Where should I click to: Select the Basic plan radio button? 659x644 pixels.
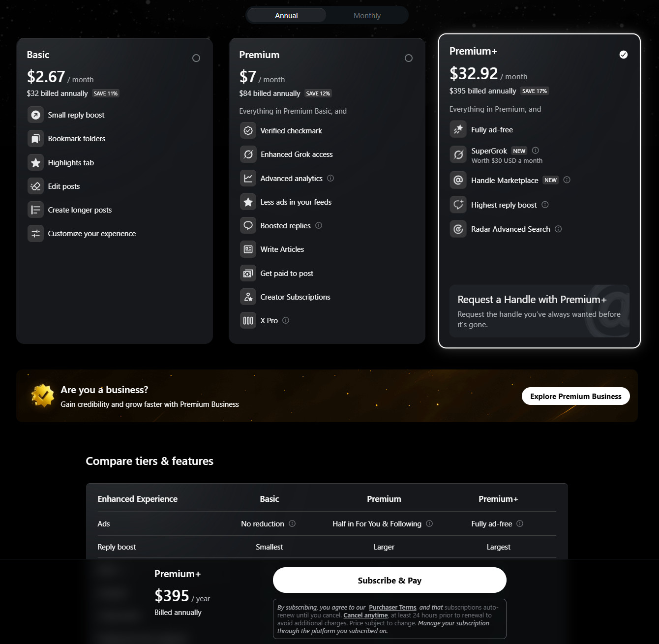point(196,58)
